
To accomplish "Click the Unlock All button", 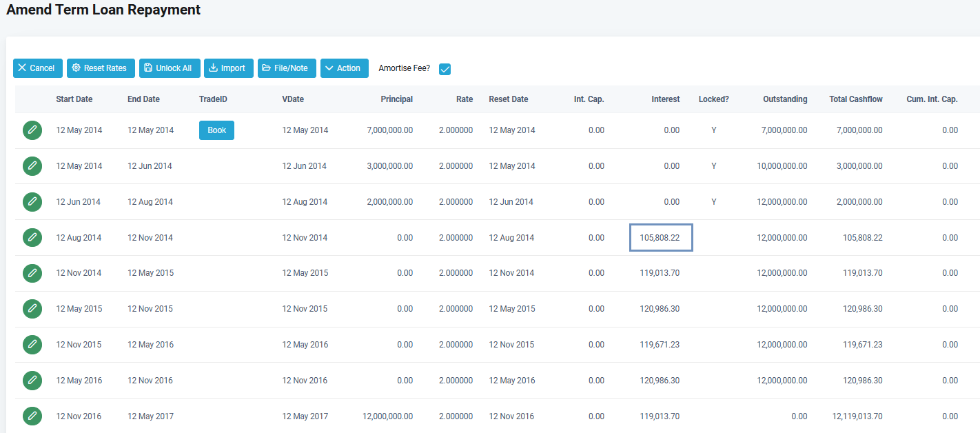I will [170, 68].
